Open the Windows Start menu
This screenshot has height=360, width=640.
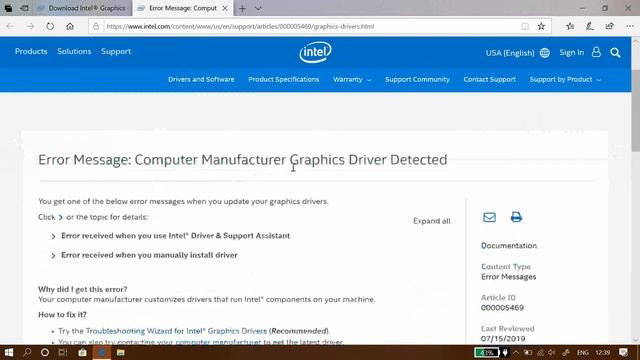pos(9,353)
